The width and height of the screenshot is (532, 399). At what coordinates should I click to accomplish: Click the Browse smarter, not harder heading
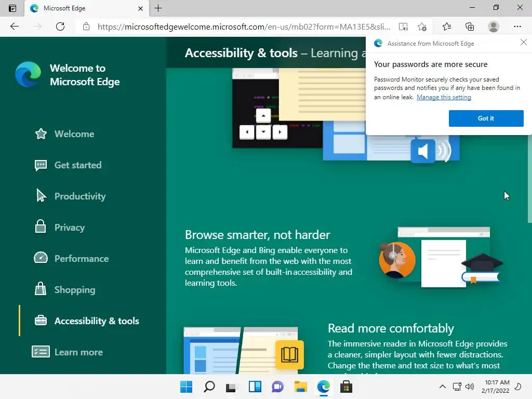(x=258, y=235)
